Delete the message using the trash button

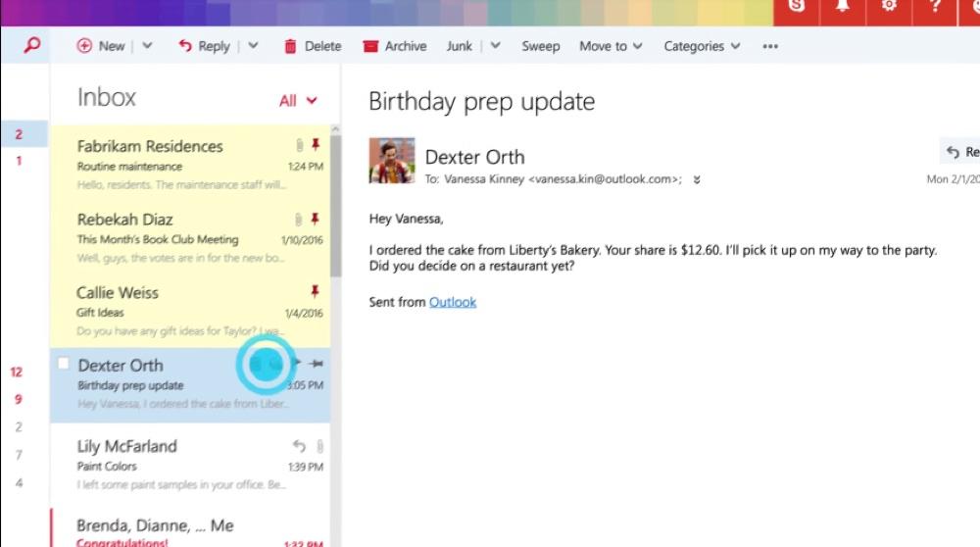313,46
